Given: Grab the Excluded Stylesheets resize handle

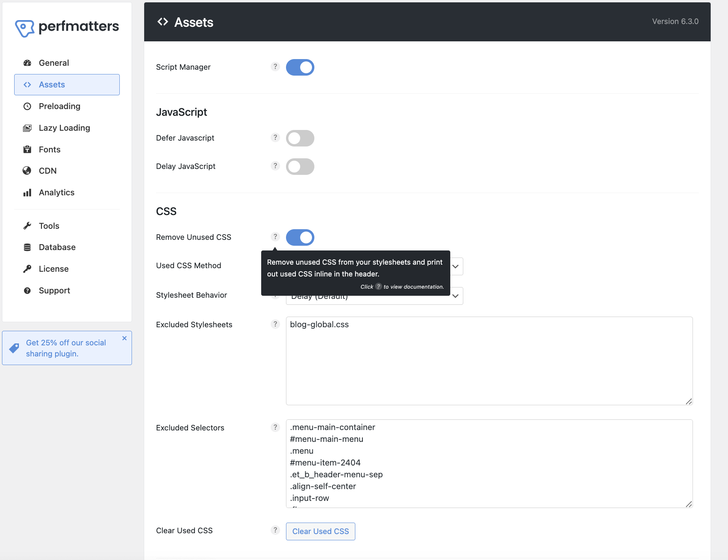Looking at the screenshot, I should click(689, 401).
